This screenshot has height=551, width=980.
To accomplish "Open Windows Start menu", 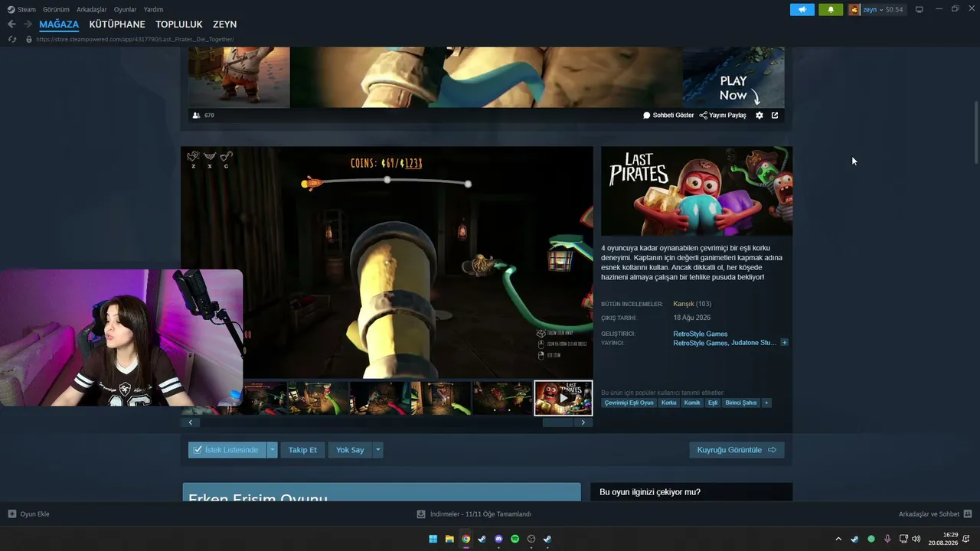I will (433, 539).
